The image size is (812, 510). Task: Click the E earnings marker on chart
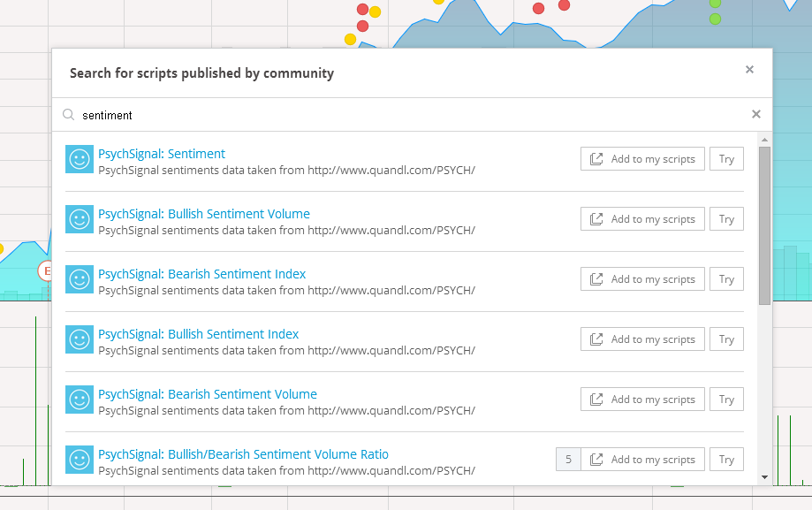[46, 270]
